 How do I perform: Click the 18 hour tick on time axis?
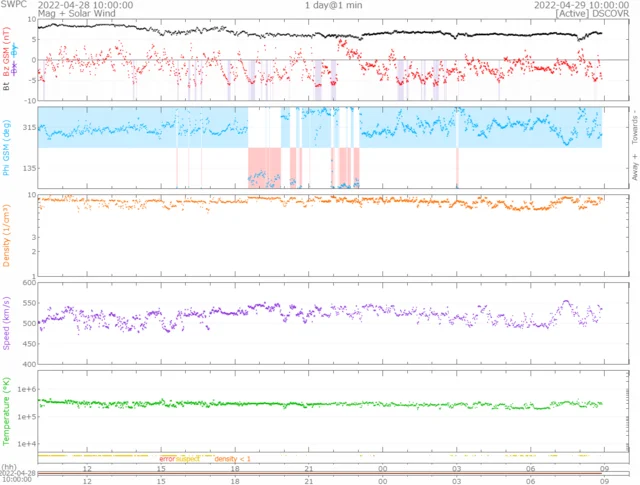pyautogui.click(x=235, y=468)
